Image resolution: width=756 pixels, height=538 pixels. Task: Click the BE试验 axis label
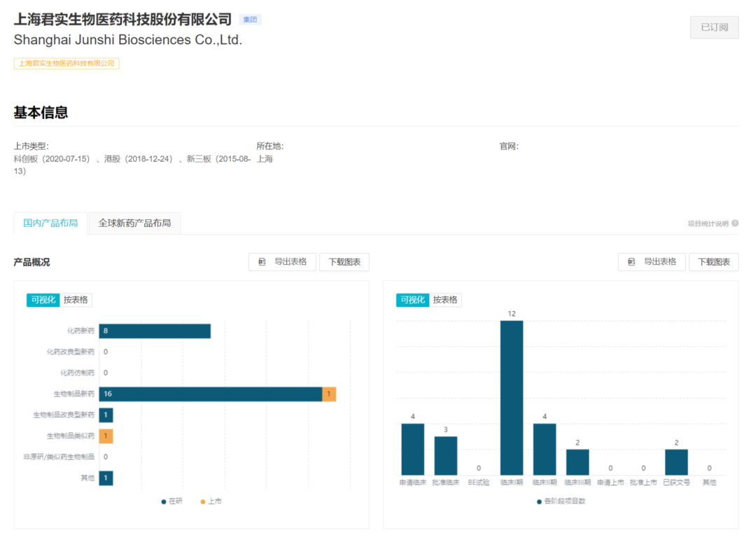click(x=479, y=483)
